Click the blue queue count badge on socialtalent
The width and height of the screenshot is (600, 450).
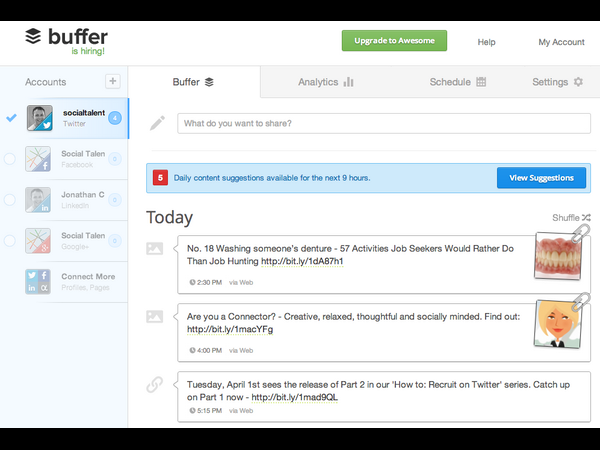115,118
